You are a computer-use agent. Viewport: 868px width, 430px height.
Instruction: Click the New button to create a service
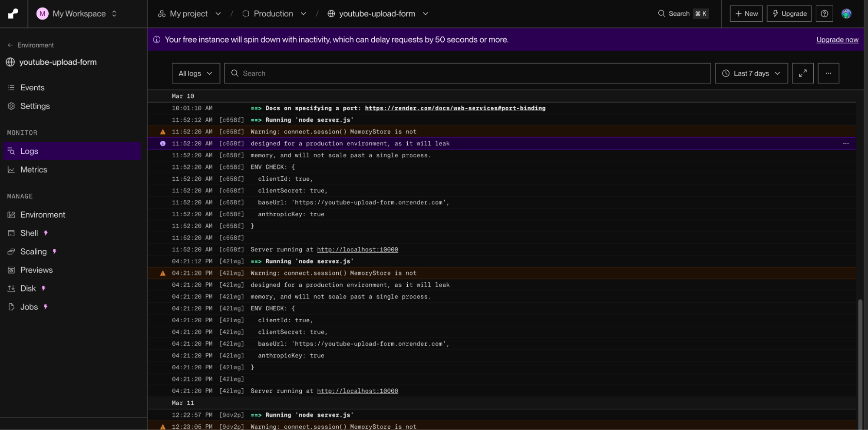[746, 13]
